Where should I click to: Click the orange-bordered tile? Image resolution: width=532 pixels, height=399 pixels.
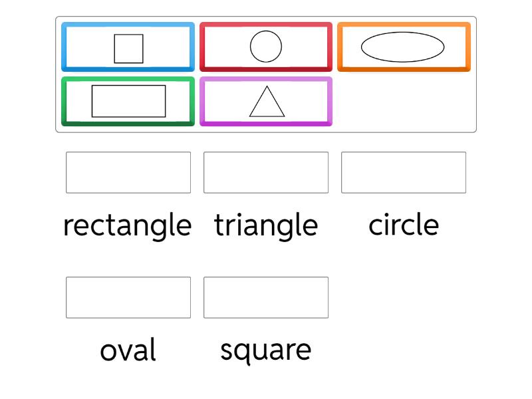(x=404, y=47)
